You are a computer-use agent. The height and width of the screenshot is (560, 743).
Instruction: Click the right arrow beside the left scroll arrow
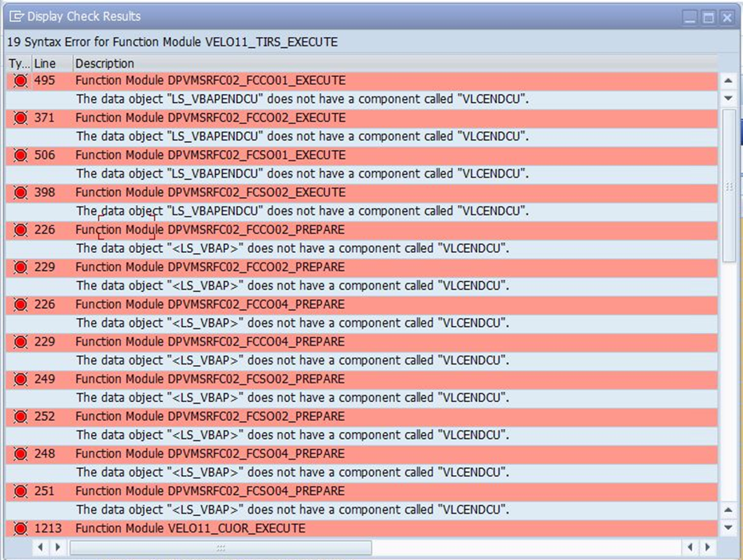[x=57, y=547]
